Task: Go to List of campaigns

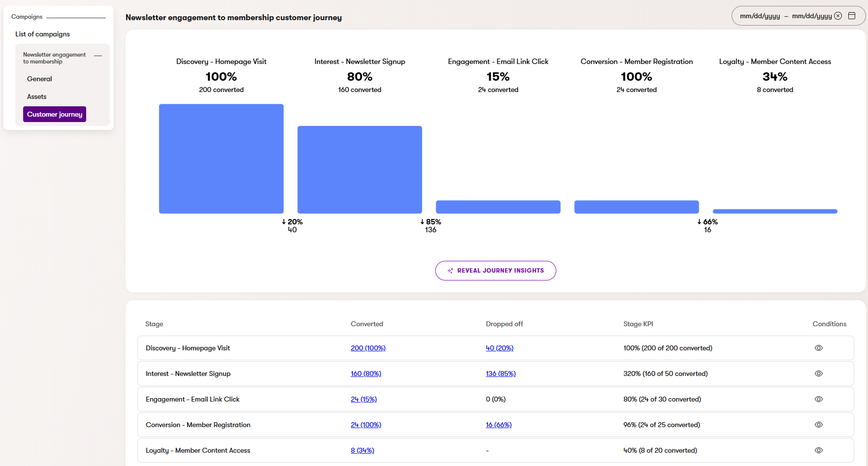Action: [42, 34]
